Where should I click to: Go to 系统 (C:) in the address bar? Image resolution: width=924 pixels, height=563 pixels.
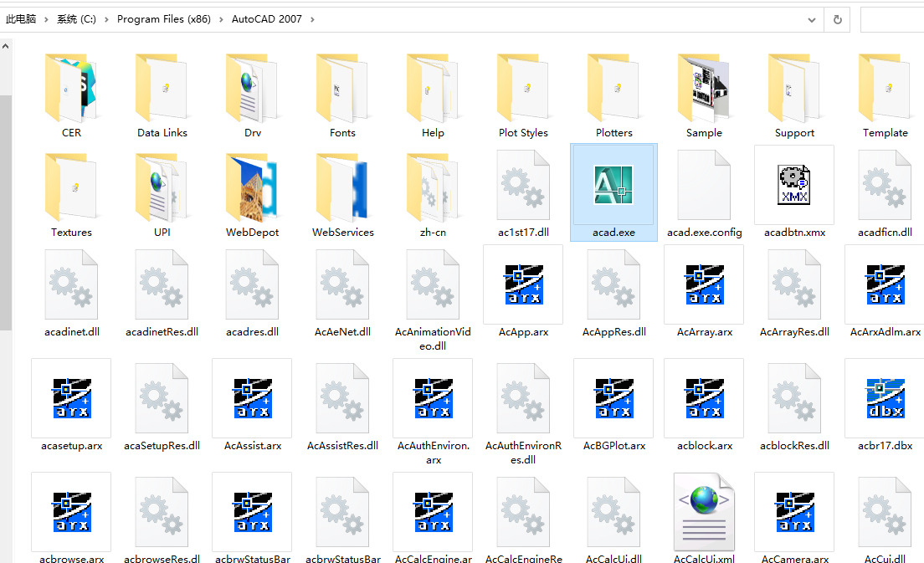pos(76,19)
